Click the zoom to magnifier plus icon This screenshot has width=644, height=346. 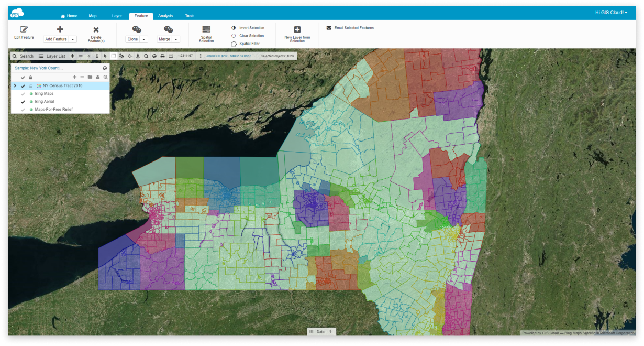pyautogui.click(x=146, y=56)
